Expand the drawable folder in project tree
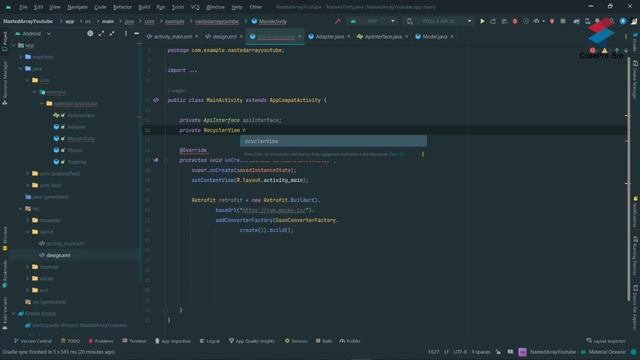 (x=28, y=220)
